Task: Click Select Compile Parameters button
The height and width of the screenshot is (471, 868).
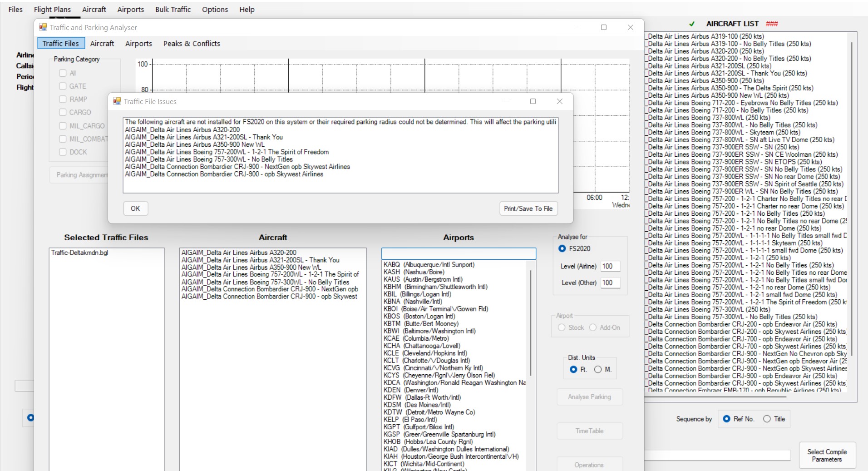Action: (x=827, y=455)
